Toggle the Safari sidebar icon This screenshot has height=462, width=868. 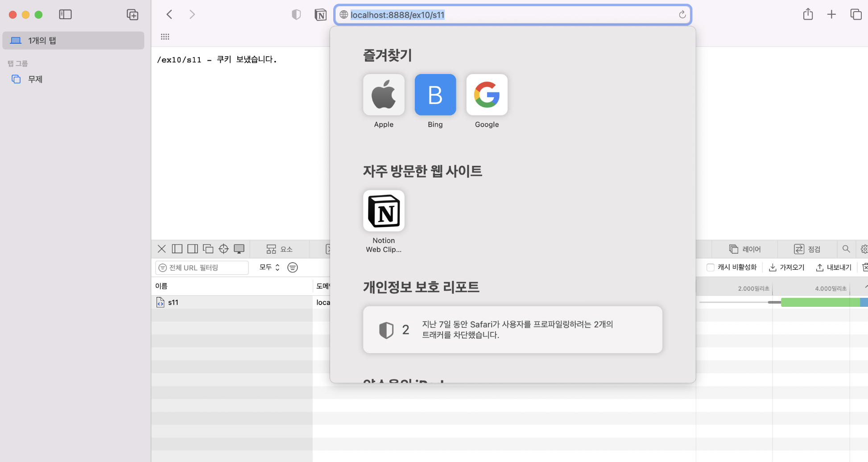click(x=65, y=14)
